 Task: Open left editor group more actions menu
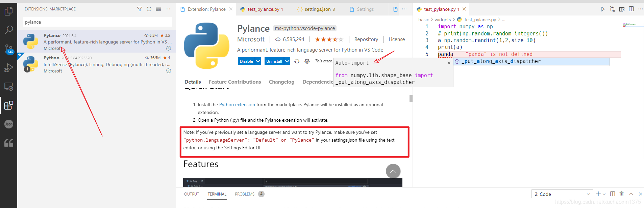tap(404, 9)
